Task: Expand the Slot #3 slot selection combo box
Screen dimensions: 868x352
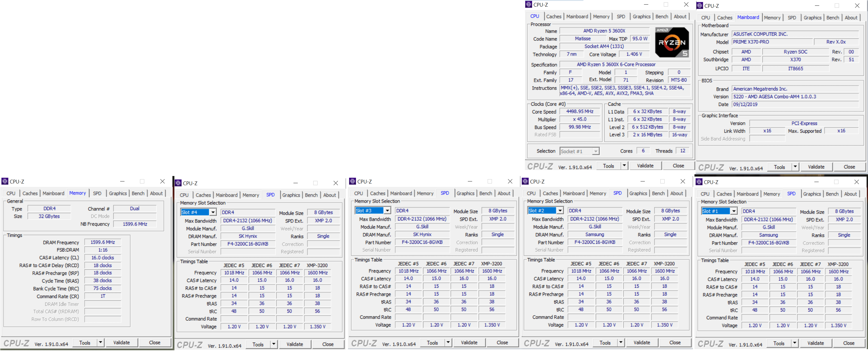Action: 388,210
